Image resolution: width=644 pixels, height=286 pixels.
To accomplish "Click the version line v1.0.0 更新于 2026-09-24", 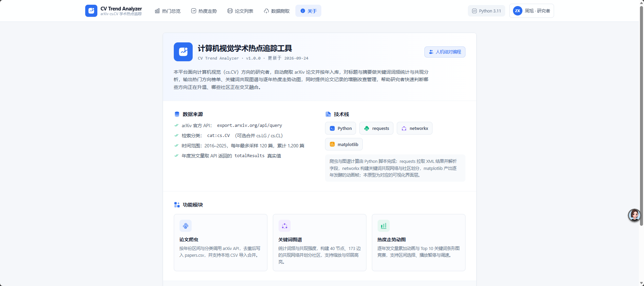I will point(253,58).
